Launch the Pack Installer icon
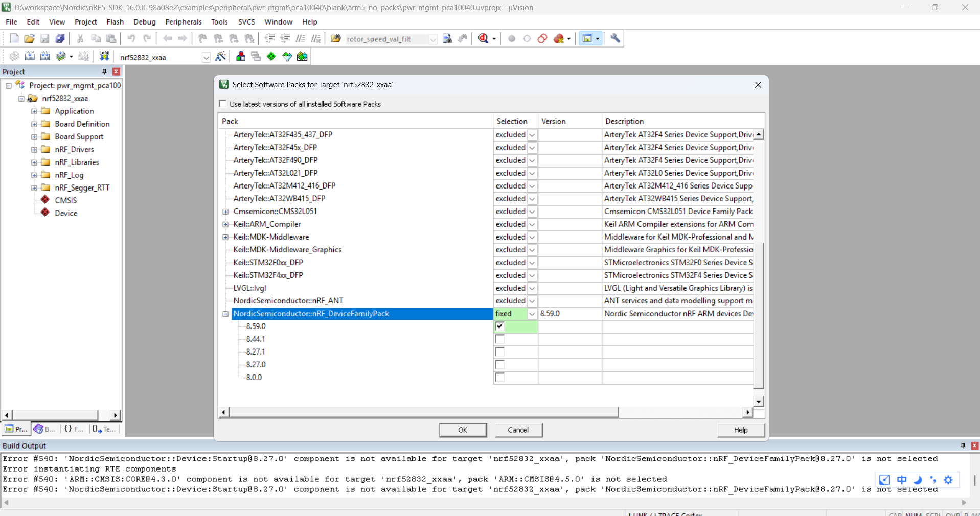 pos(302,57)
